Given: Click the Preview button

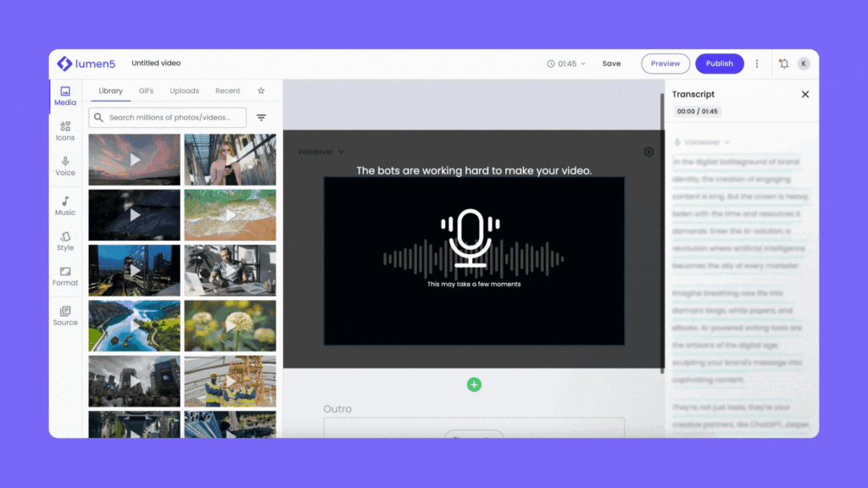Looking at the screenshot, I should coord(665,64).
